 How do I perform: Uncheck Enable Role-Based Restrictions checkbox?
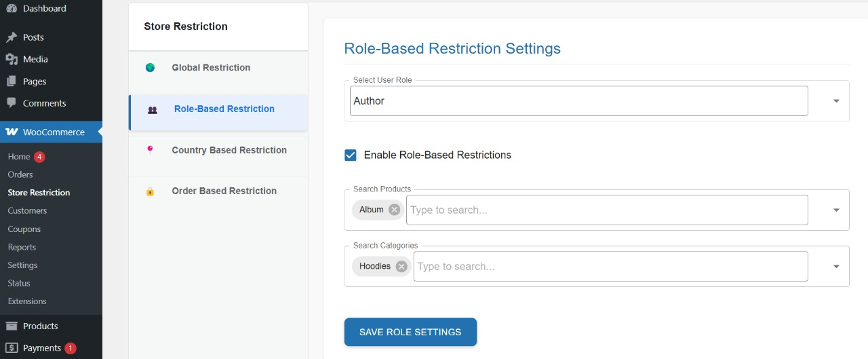(351, 155)
